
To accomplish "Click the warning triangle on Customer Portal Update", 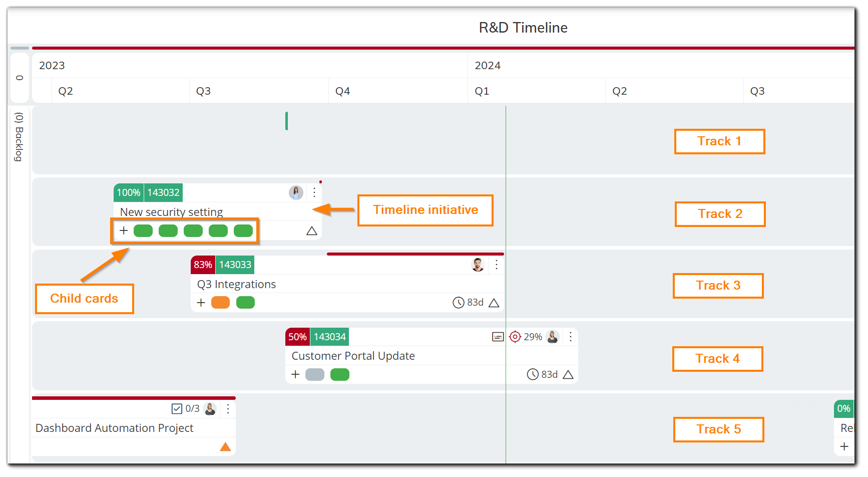I will coord(569,374).
